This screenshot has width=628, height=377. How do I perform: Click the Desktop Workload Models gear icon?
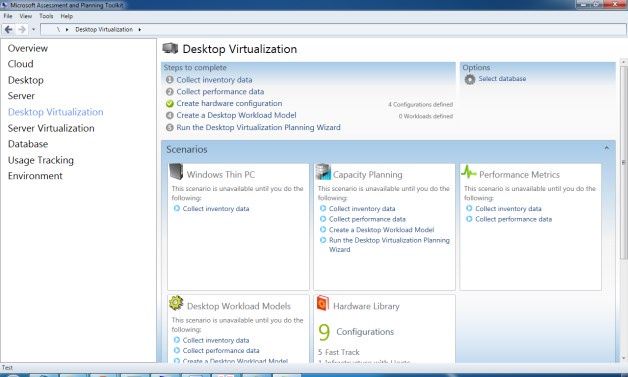click(176, 303)
